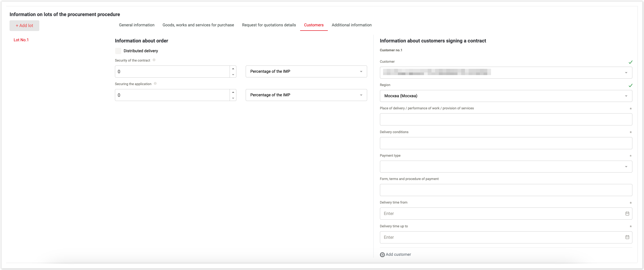Click into the Delivery conditions field
Viewport: 644px width, 270px height.
pos(506,143)
